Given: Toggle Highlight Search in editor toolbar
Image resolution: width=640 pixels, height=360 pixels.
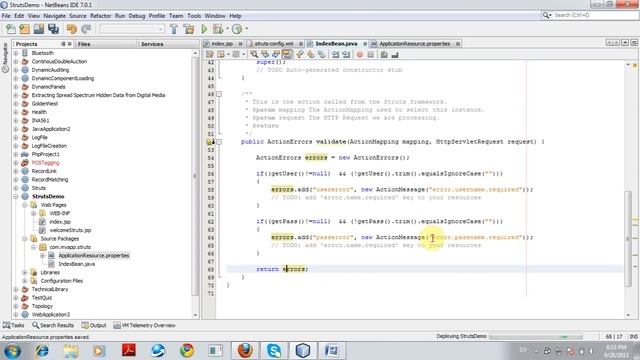Looking at the screenshot, I should tap(287, 54).
